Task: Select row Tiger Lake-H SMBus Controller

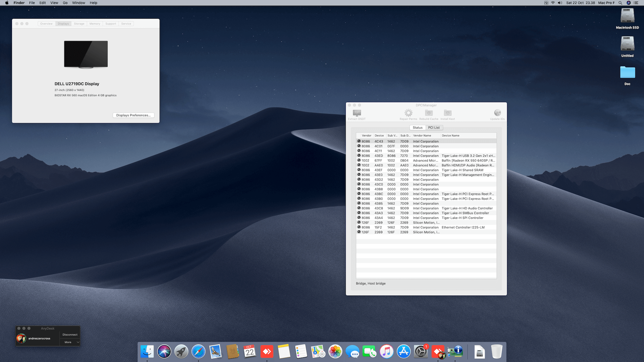Action: 426,213
